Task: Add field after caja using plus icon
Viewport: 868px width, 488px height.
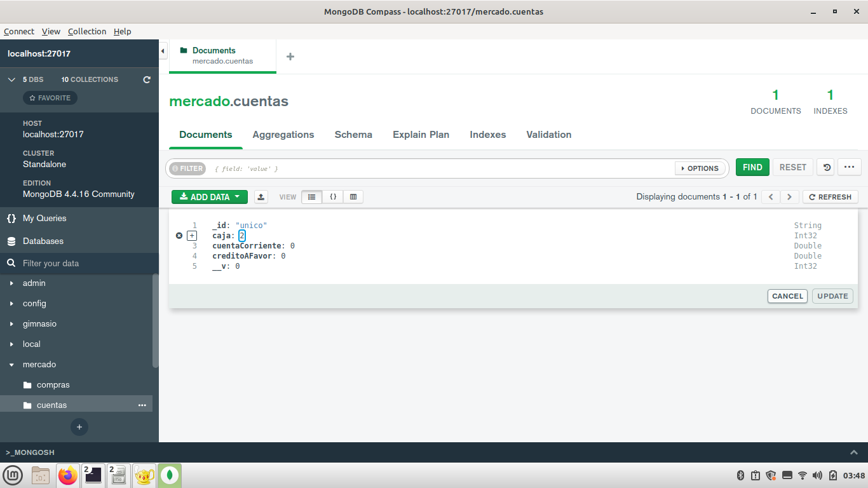Action: coord(192,236)
